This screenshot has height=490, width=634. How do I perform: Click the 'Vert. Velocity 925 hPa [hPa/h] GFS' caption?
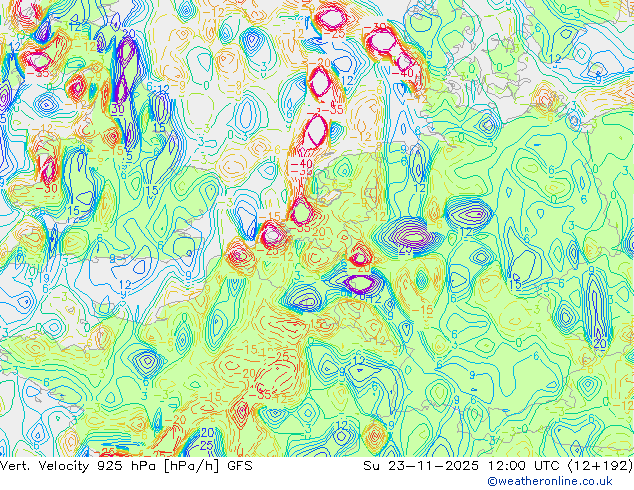click(x=126, y=466)
